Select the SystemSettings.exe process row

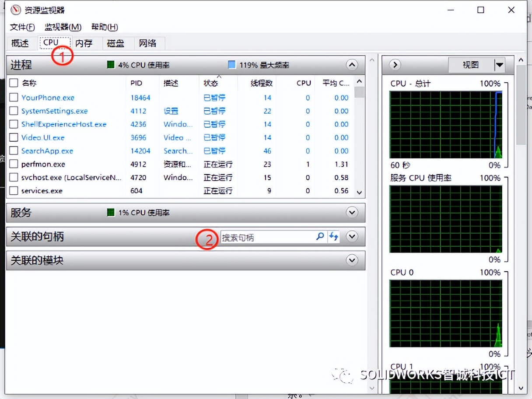pyautogui.click(x=180, y=111)
